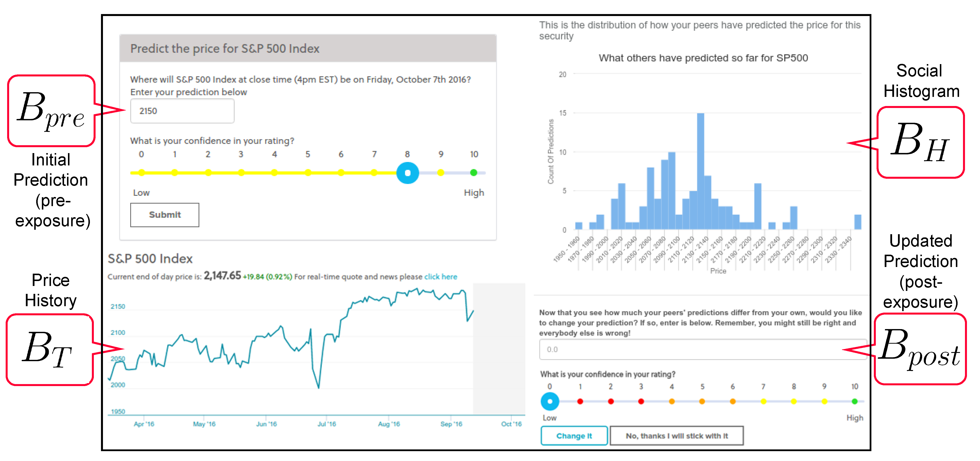Click 'Predict the price for S&P 500 Index' header

[x=225, y=49]
